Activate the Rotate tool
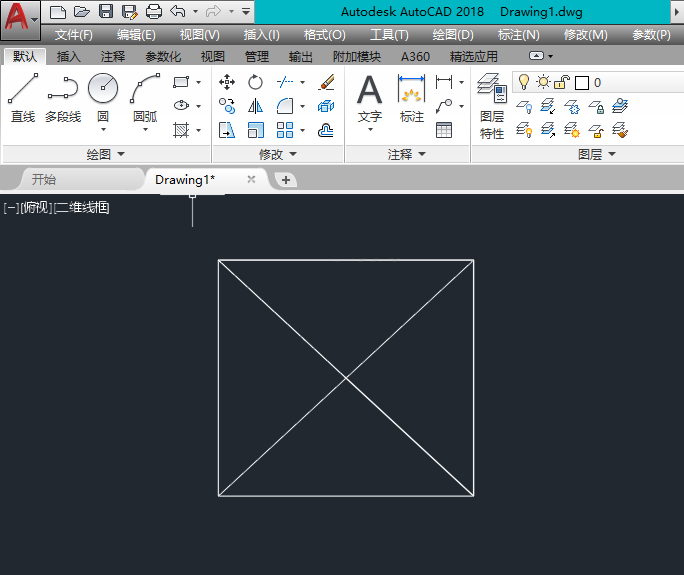684x575 pixels. pyautogui.click(x=255, y=82)
